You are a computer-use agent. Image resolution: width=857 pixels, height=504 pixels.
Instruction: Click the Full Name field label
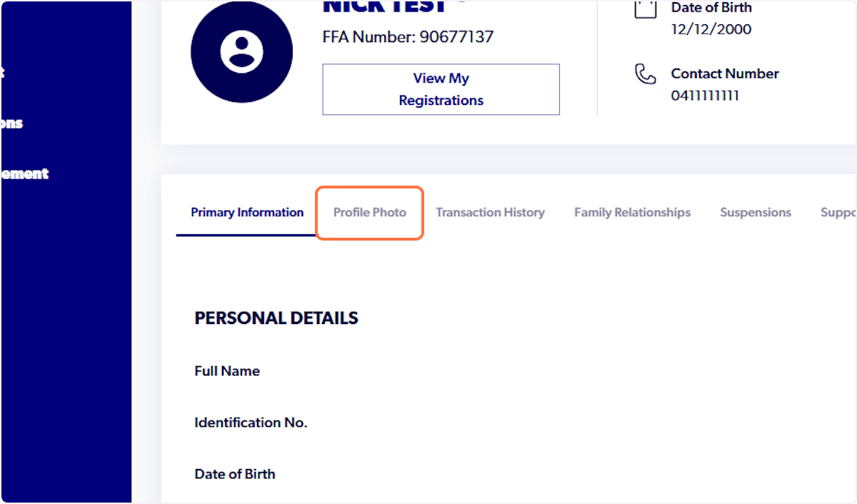point(227,371)
